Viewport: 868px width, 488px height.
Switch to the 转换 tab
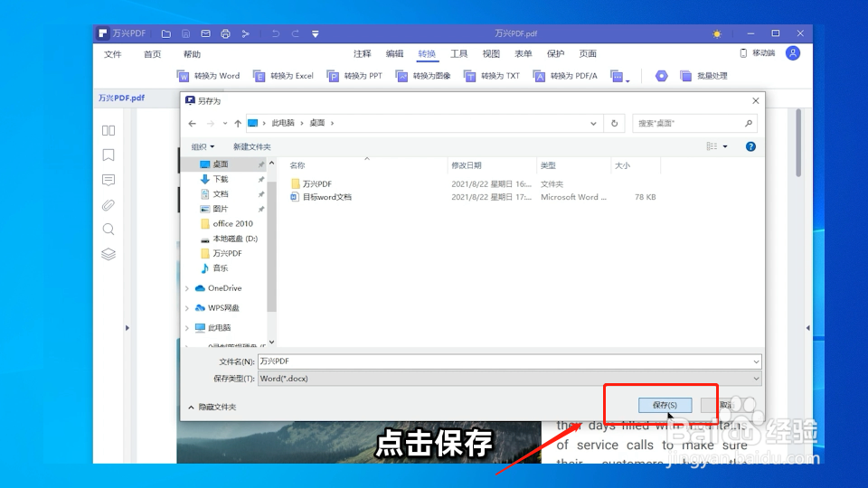pyautogui.click(x=427, y=53)
